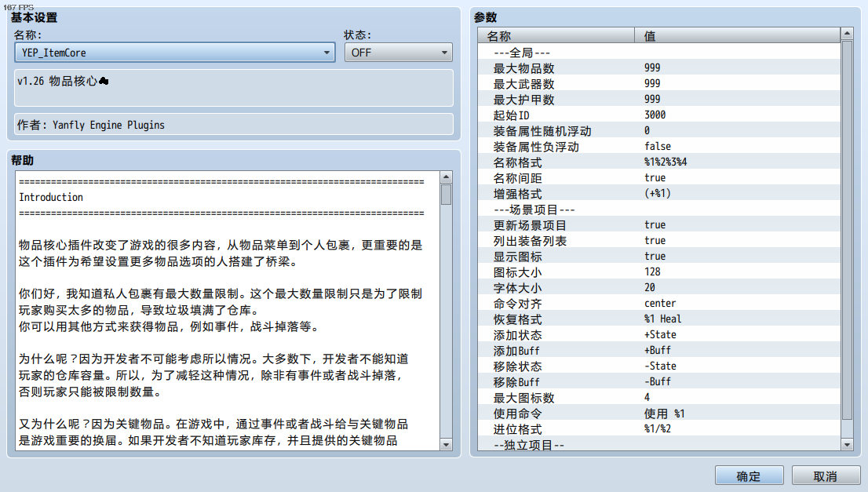This screenshot has height=492, width=868.
Task: Select the 装备属性负浮动 false row
Action: tap(658, 147)
